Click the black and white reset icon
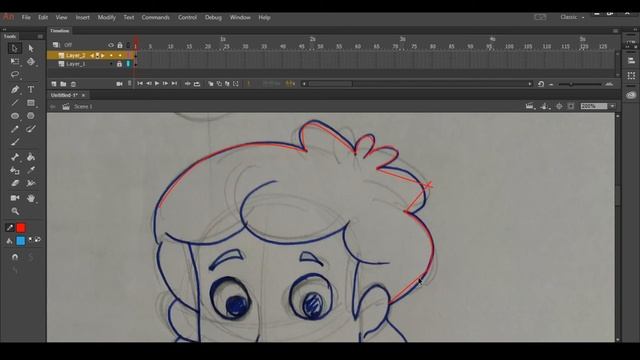Viewport: 640px width, 360px height. click(31, 239)
